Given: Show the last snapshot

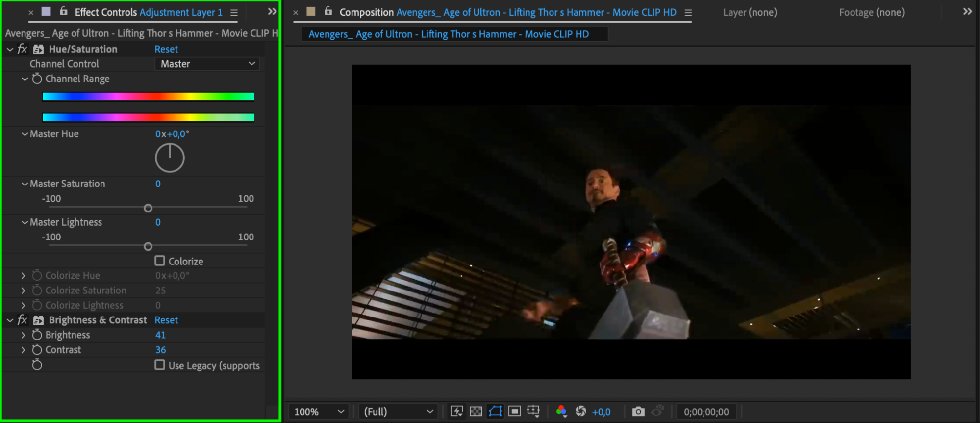Looking at the screenshot, I should pos(658,411).
